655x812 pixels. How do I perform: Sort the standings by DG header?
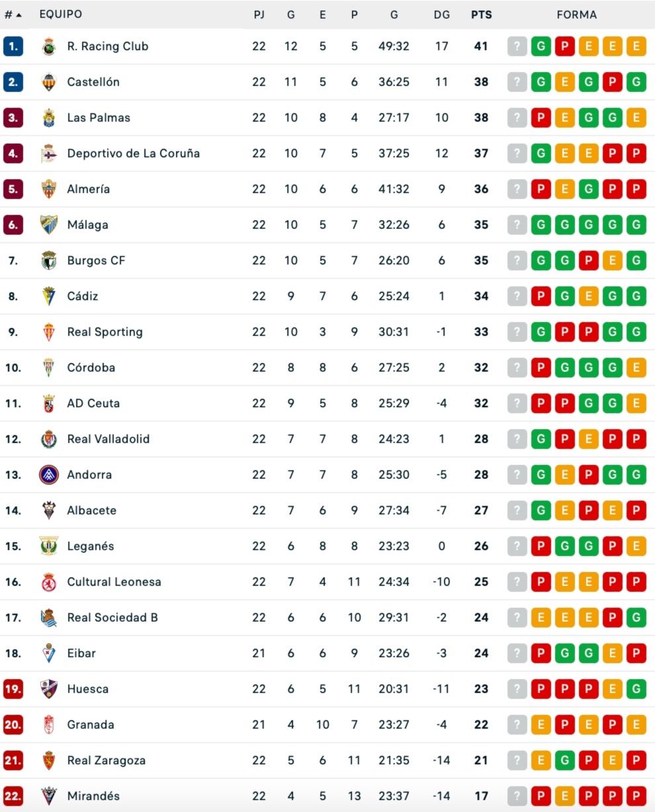click(442, 14)
